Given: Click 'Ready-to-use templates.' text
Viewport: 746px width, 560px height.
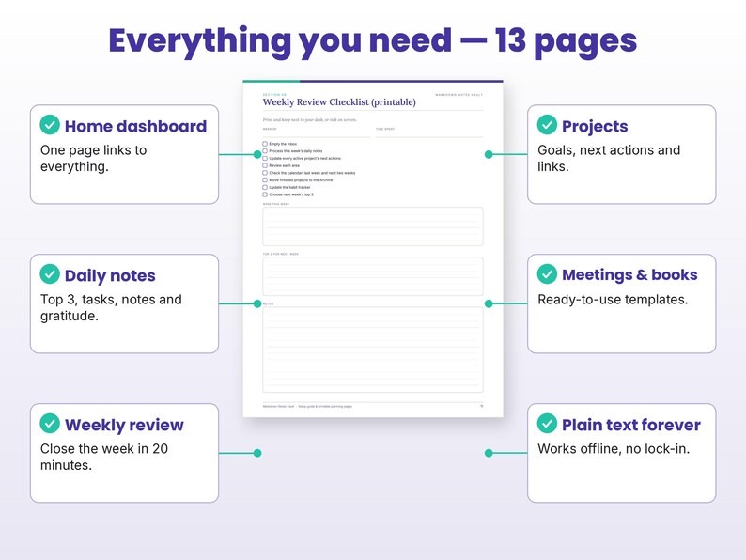Looking at the screenshot, I should [x=613, y=300].
